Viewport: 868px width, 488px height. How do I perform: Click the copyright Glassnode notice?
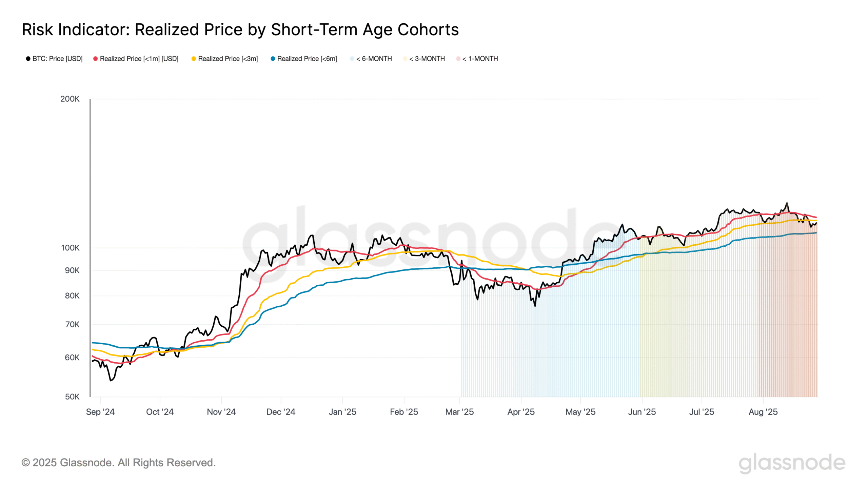119,463
